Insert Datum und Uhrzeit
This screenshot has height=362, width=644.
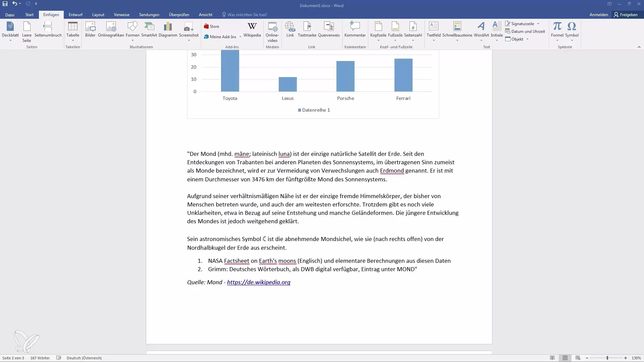(x=525, y=32)
